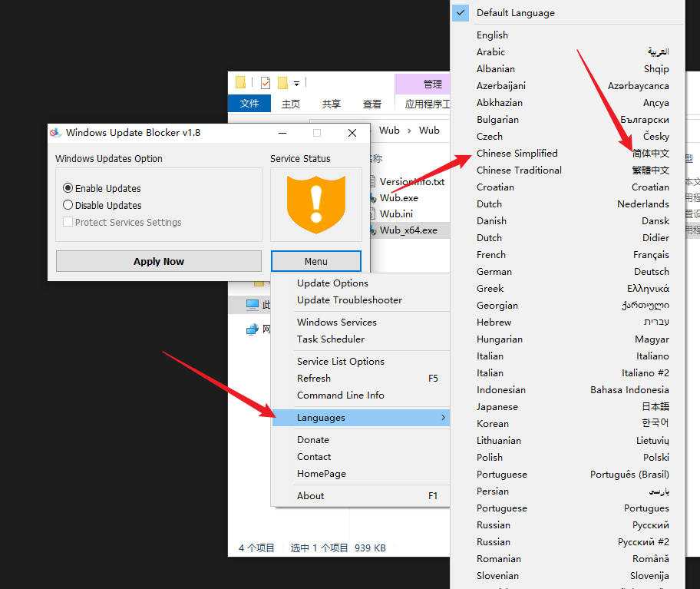The height and width of the screenshot is (589, 700).
Task: Click the breadcrumb chevron between the Wub folders
Action: (409, 131)
